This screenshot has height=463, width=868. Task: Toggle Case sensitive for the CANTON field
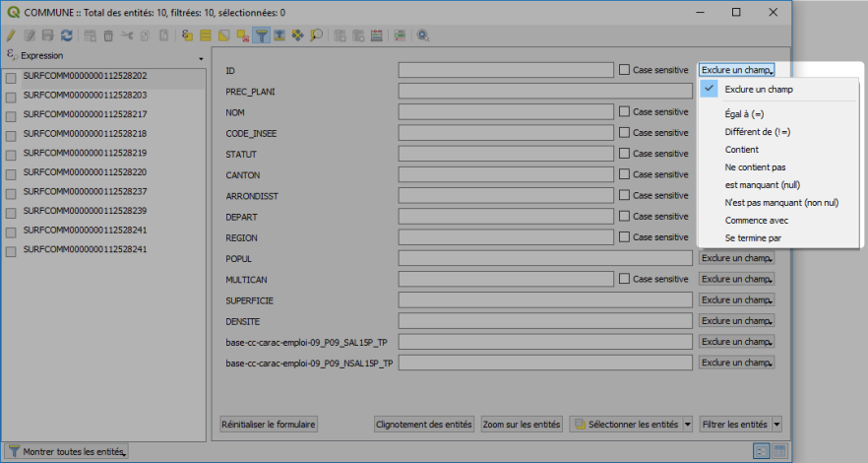coord(624,174)
